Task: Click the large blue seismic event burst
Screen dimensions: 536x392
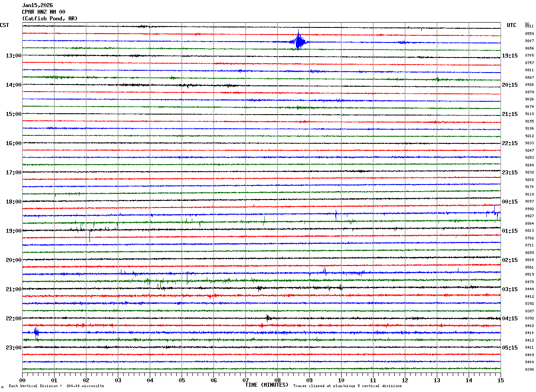Action: (x=300, y=40)
